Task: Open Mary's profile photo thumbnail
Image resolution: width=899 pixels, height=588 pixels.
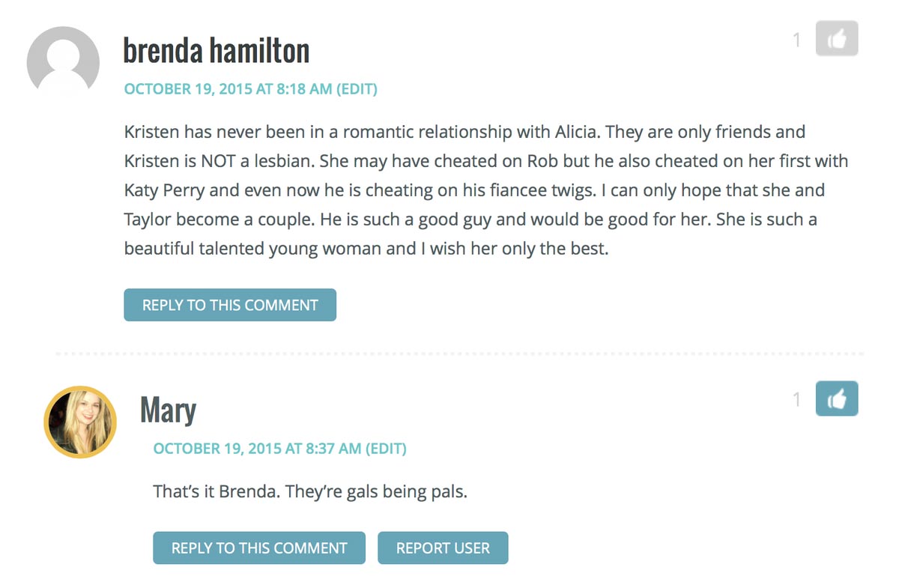Action: coord(80,422)
